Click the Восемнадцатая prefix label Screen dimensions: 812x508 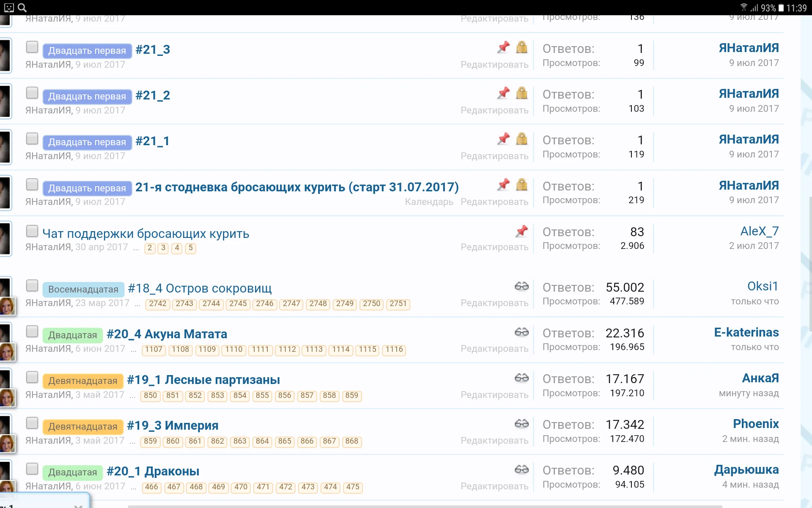point(83,290)
